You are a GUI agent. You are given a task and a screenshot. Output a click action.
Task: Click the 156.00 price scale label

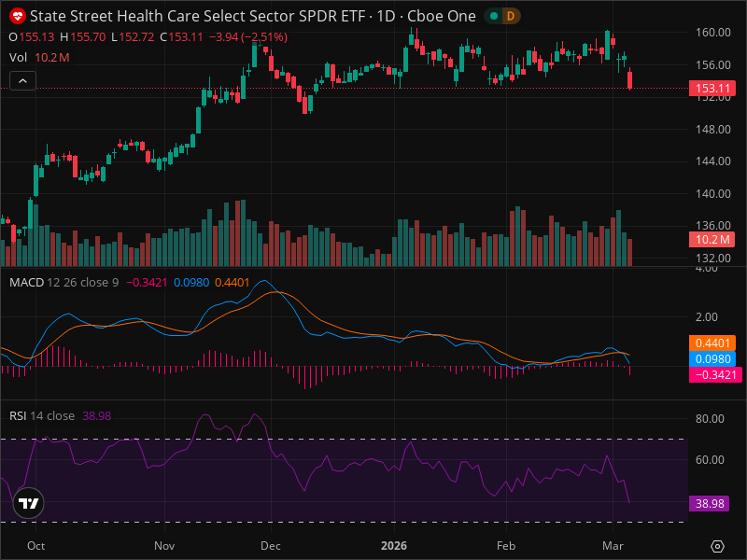click(712, 64)
